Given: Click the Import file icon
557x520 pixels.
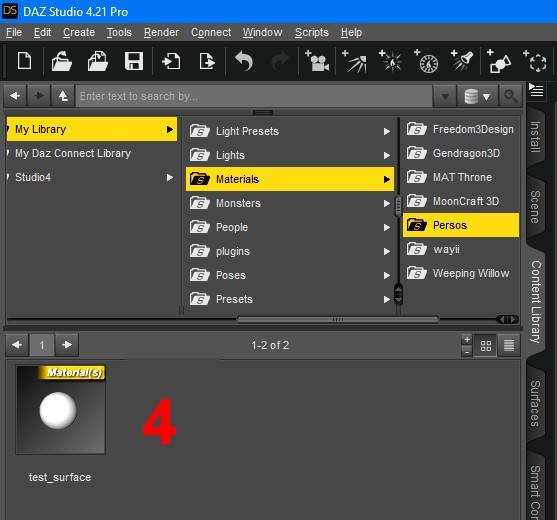Looking at the screenshot, I should (171, 61).
